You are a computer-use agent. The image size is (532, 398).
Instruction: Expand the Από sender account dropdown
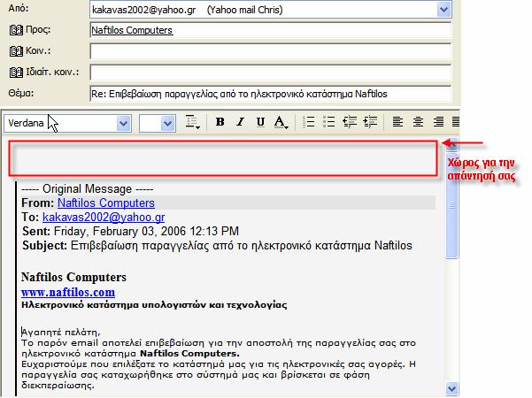(443, 10)
